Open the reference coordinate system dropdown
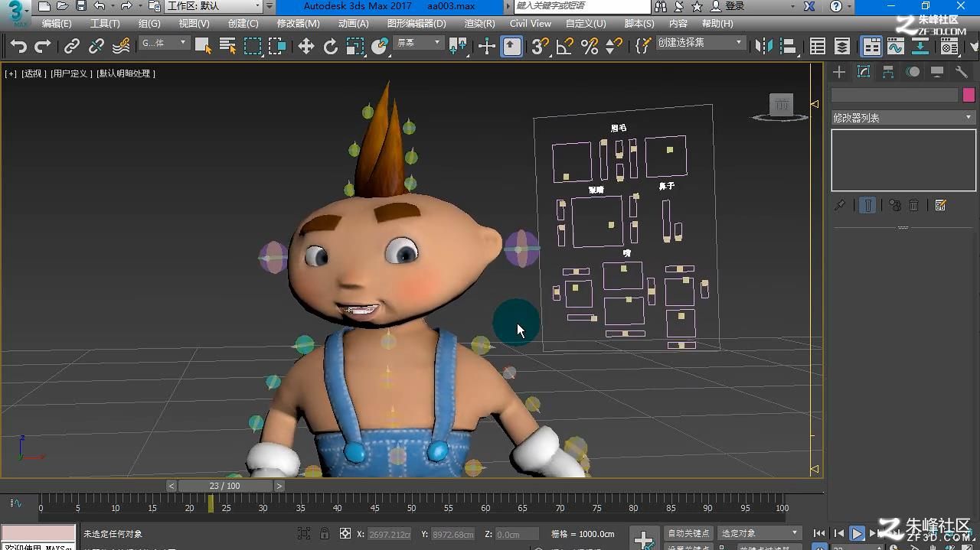This screenshot has width=980, height=550. coord(418,44)
